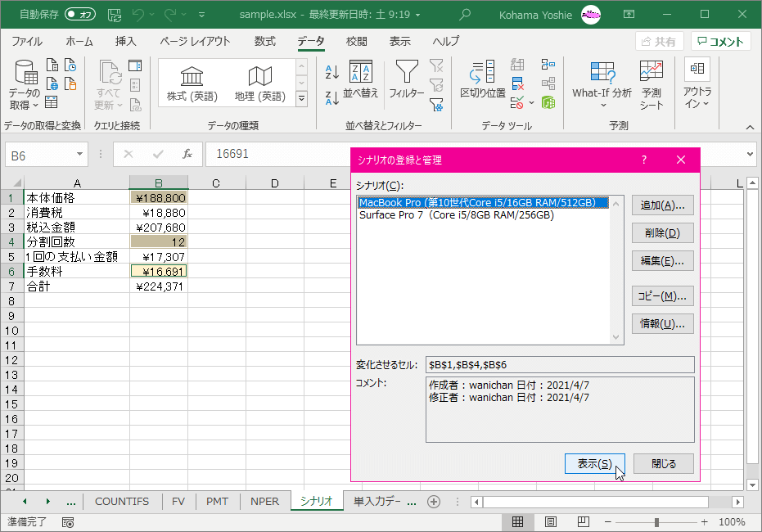Viewport: 762px width, 532px height.
Task: Sort ascending with the A-to-Z icon
Action: coord(332,72)
